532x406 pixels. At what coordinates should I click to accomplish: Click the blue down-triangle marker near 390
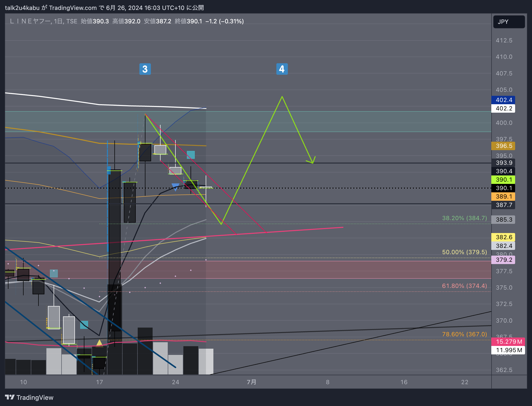[x=175, y=187]
